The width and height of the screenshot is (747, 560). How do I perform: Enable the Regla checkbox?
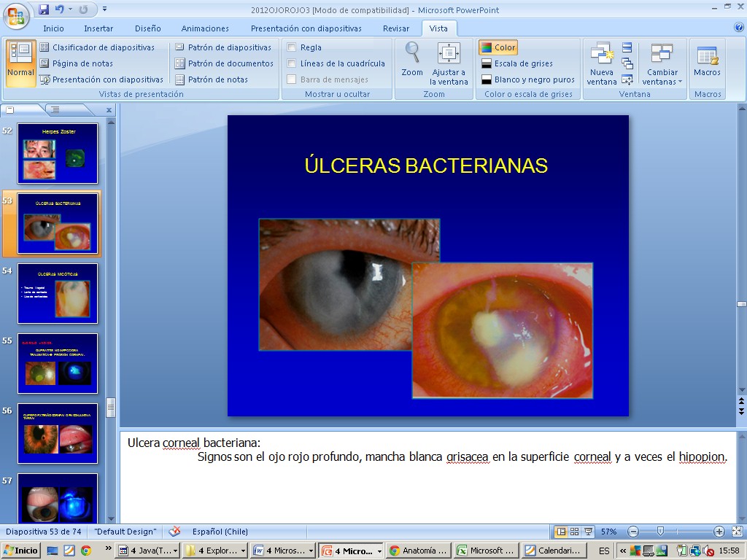click(x=292, y=47)
